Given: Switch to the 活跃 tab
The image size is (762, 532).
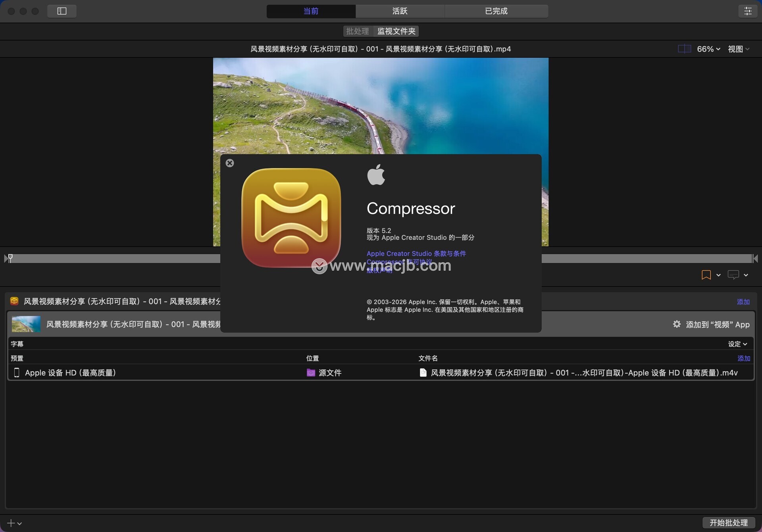Looking at the screenshot, I should coord(400,11).
